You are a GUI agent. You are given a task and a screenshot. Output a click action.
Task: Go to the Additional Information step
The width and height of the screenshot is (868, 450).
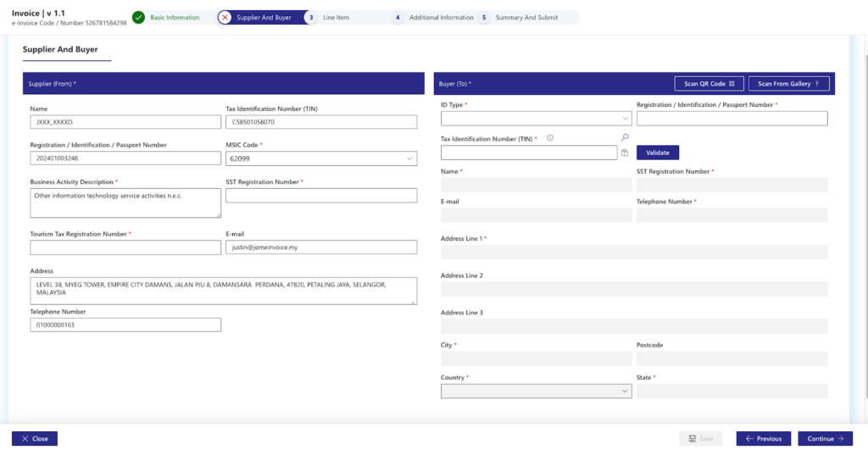coord(441,17)
